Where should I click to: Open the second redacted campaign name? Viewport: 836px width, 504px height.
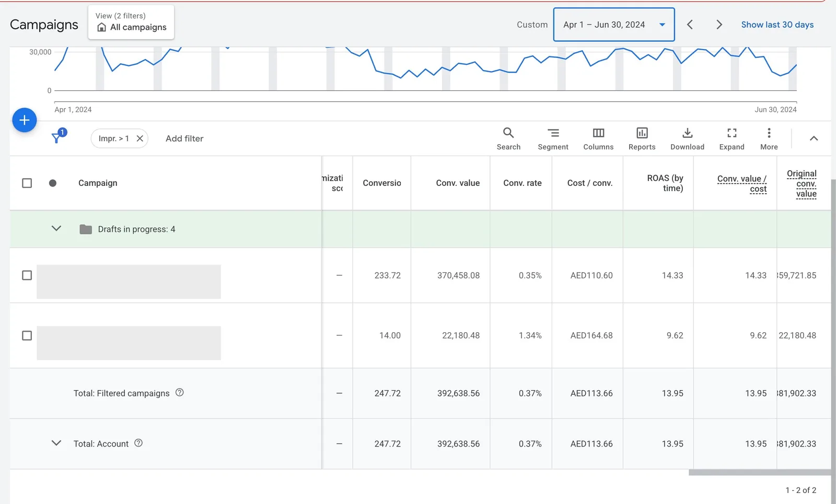pos(129,343)
